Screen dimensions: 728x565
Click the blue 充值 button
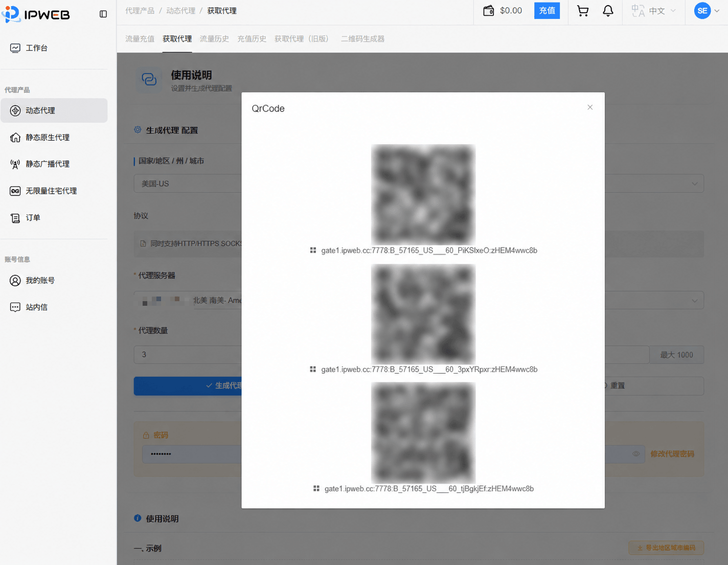(x=547, y=11)
